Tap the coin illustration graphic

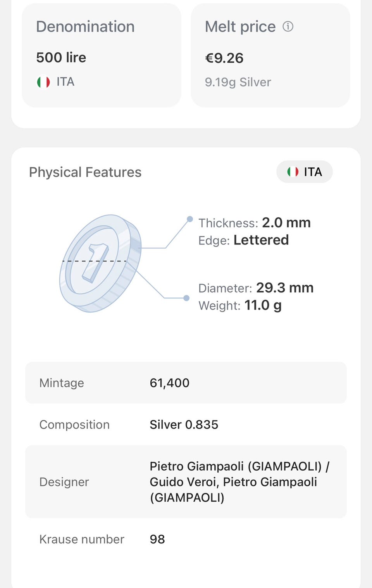(x=100, y=263)
